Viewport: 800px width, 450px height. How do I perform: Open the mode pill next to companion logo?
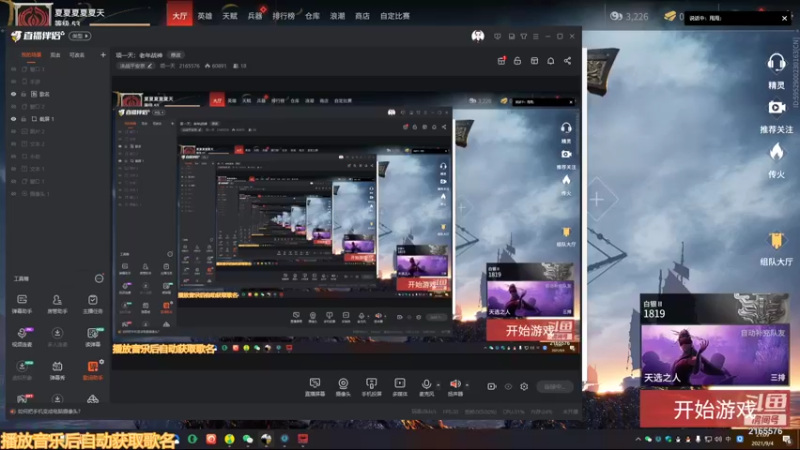pos(80,36)
